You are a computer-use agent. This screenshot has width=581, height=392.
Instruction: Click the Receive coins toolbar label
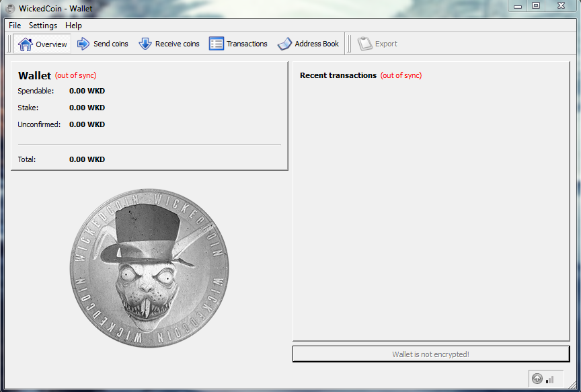pos(177,44)
